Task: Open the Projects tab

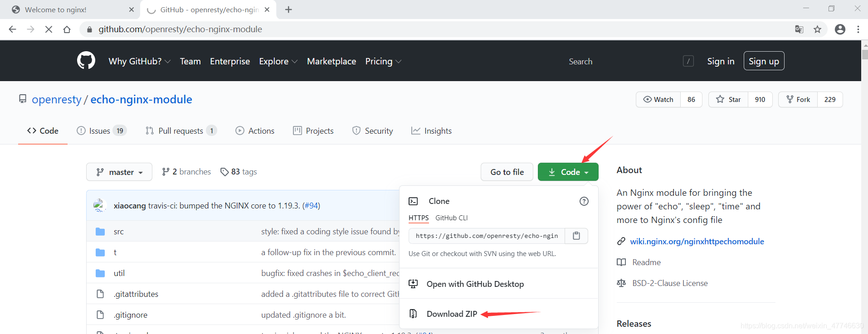Action: 313,131
